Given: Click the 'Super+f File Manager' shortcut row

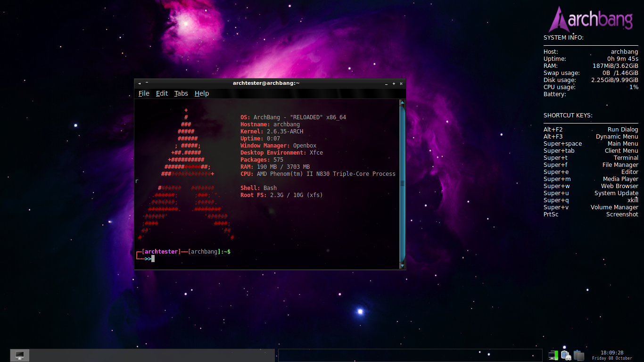Looking at the screenshot, I should click(591, 165).
